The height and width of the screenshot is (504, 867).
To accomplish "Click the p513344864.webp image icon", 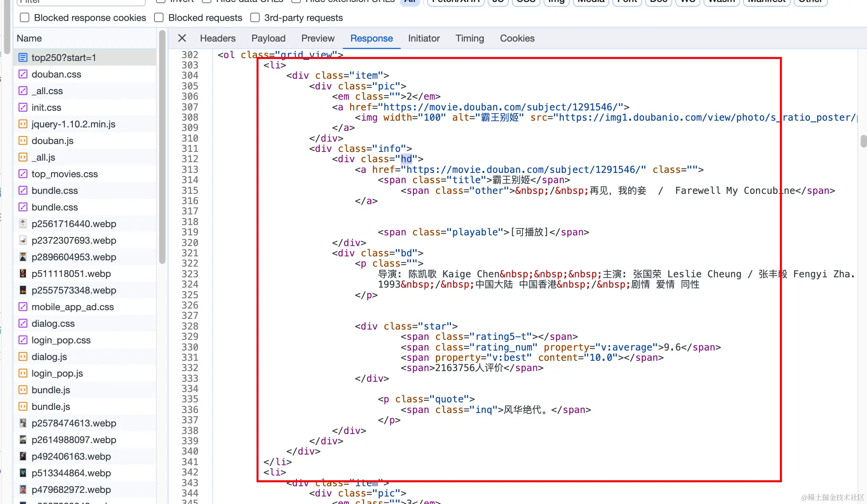I will tap(23, 473).
